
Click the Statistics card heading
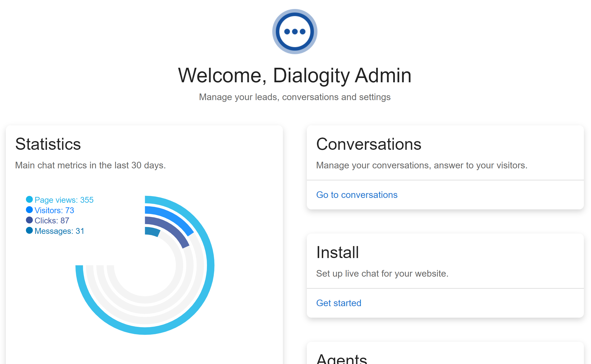pyautogui.click(x=48, y=144)
